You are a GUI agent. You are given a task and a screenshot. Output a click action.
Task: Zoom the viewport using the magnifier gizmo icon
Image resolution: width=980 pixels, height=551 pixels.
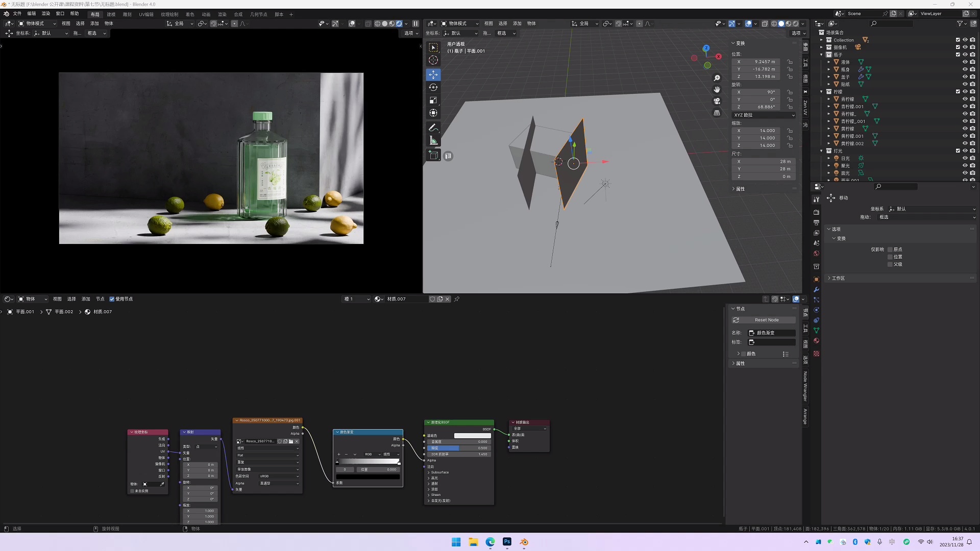coord(717,78)
